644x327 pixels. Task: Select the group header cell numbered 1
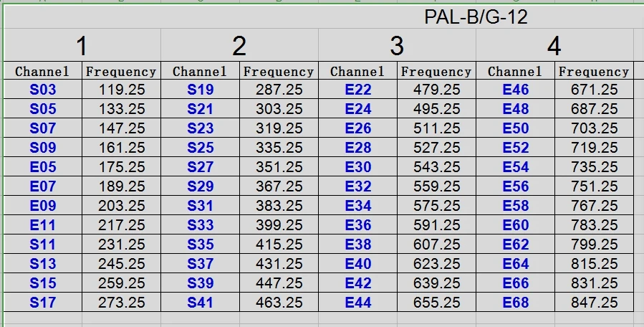click(x=82, y=47)
